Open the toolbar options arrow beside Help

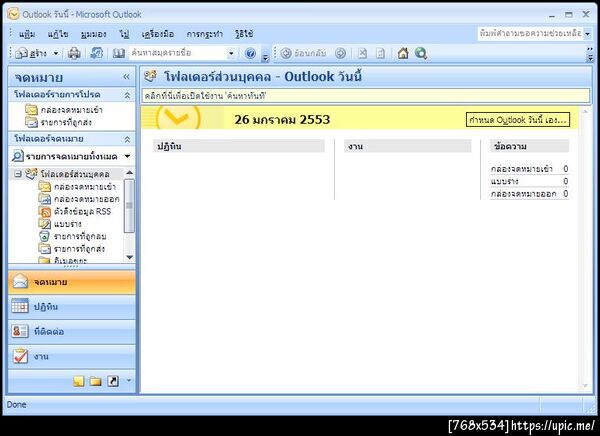tap(265, 57)
